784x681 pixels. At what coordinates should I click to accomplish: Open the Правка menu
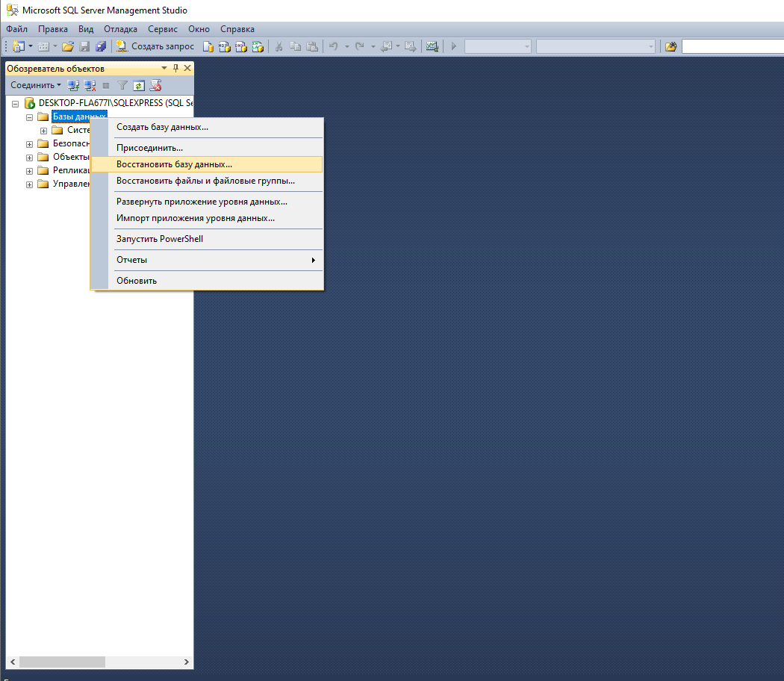(52, 29)
